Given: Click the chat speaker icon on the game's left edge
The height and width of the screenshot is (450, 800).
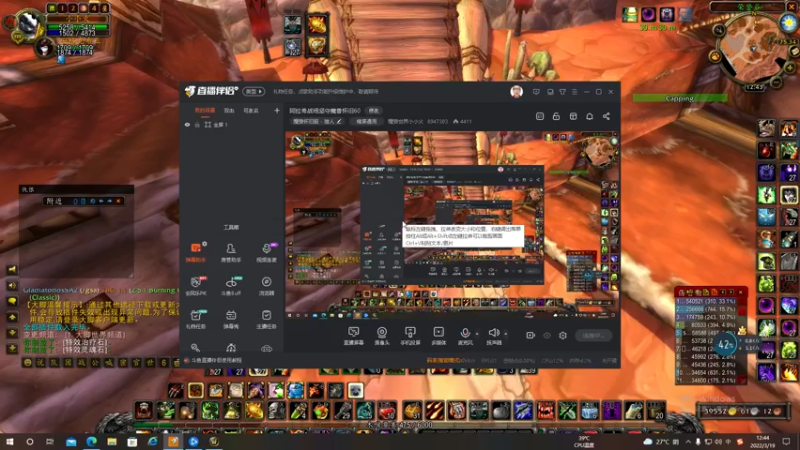Looking at the screenshot, I should [12, 285].
